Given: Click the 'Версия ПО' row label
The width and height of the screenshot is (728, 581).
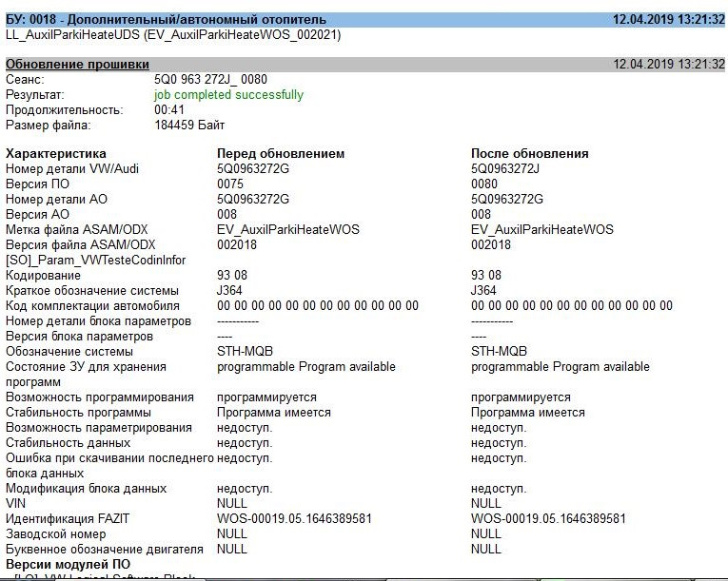Looking at the screenshot, I should click(37, 184).
